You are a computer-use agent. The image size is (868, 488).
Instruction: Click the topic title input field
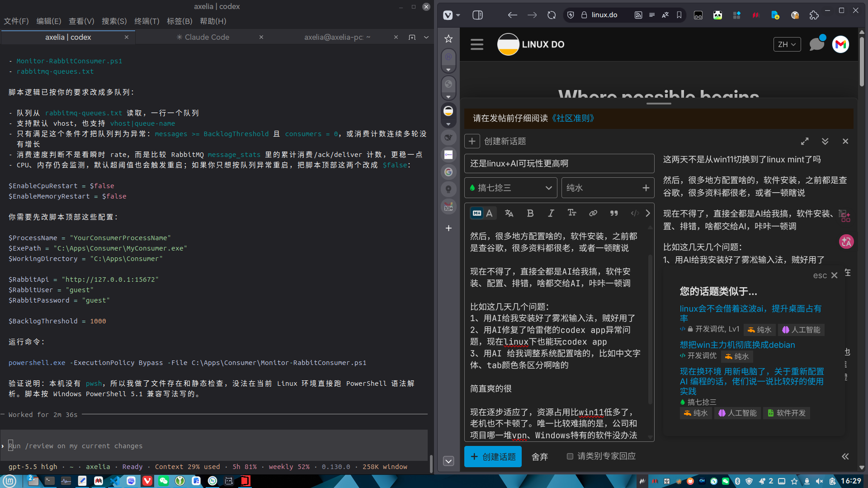point(559,163)
